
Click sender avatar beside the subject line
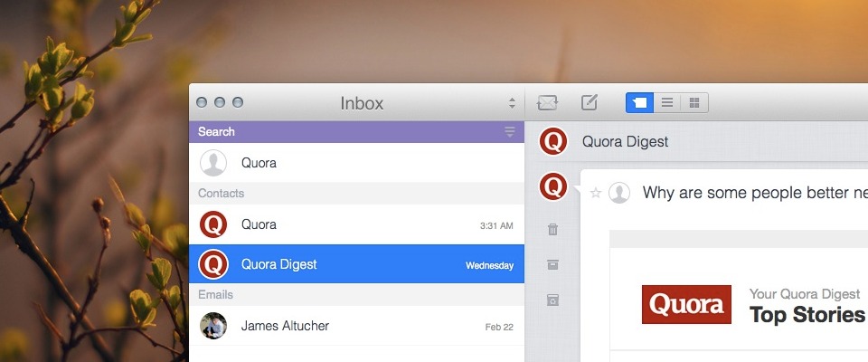[619, 193]
